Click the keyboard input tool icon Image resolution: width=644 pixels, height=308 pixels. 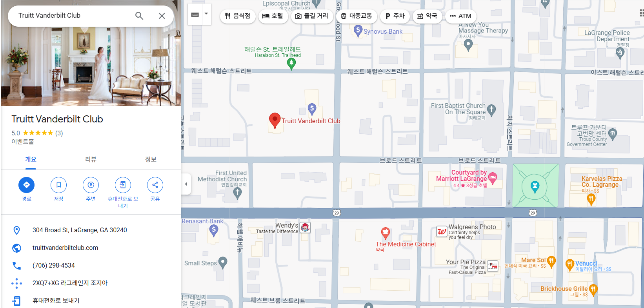(195, 15)
